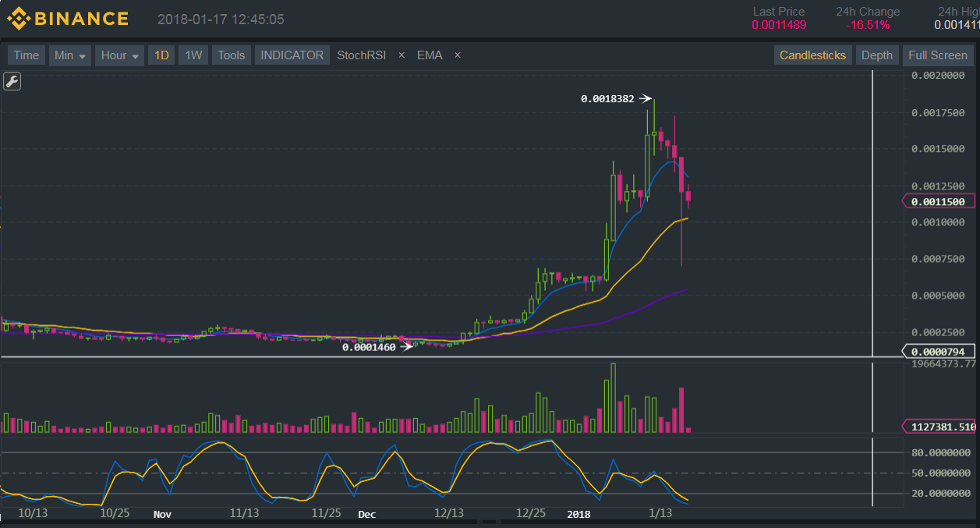
Task: Click the 0.0015000 price axis label
Action: [938, 149]
